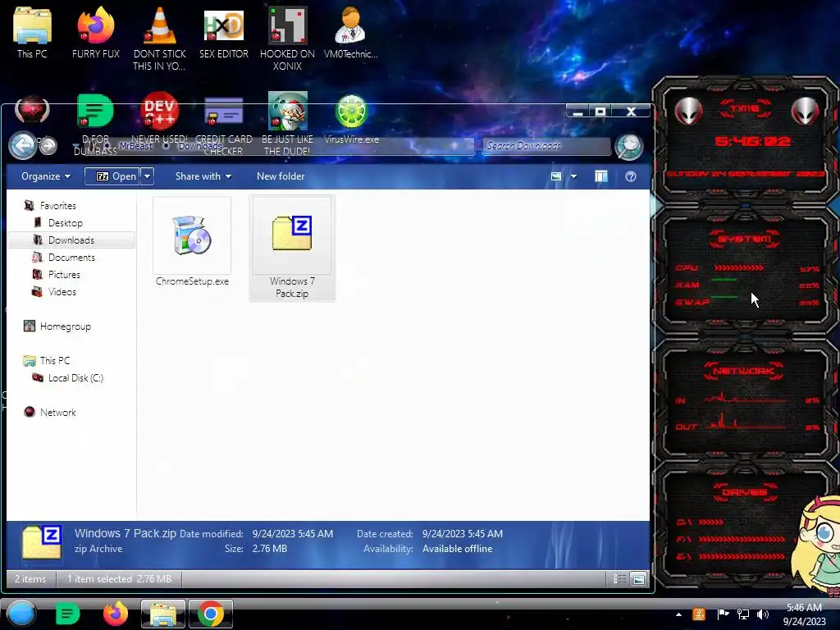Click the left alien head in TIME gadget
Screen dimensions: 840x630
point(688,111)
